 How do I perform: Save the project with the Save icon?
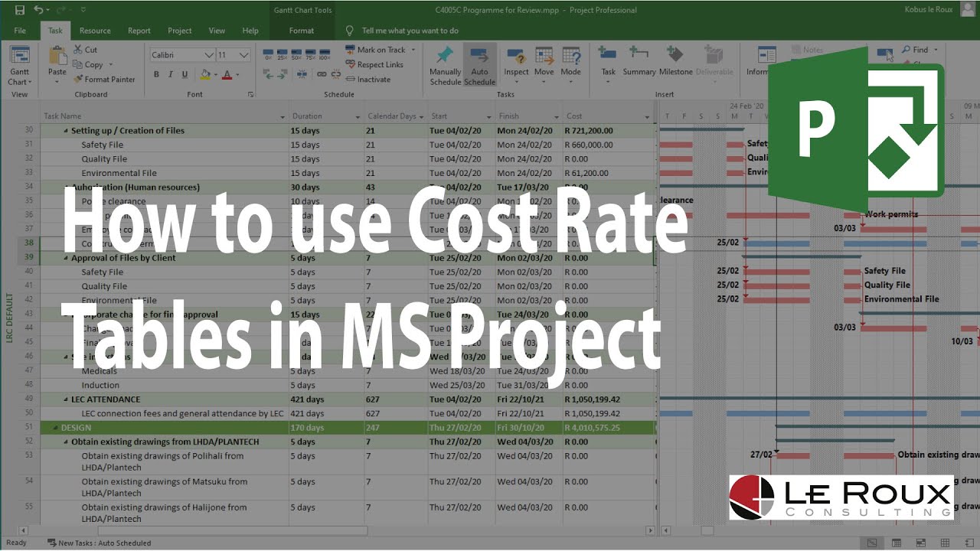[x=19, y=10]
